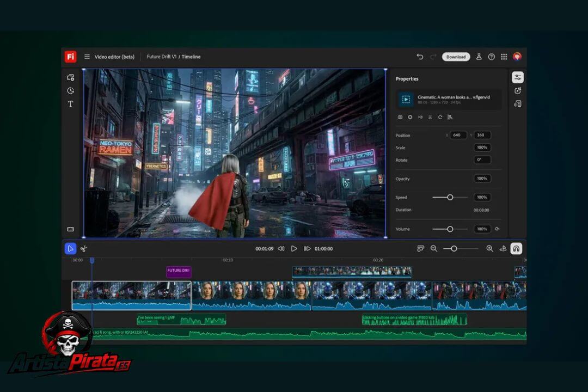This screenshot has width=588, height=392.
Task: Zoom out the timeline with magnifier minus
Action: [x=434, y=249]
